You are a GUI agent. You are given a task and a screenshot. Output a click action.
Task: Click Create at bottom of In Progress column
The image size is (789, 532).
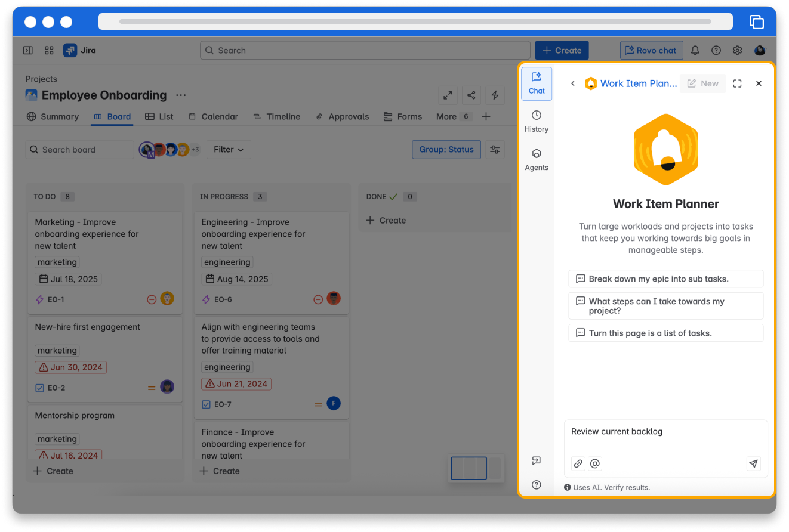click(220, 471)
